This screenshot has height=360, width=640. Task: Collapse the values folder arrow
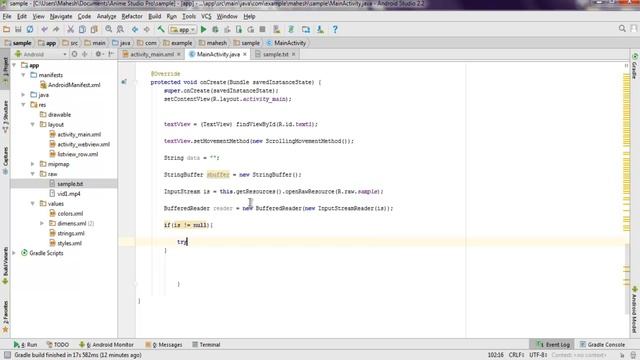pyautogui.click(x=33, y=203)
